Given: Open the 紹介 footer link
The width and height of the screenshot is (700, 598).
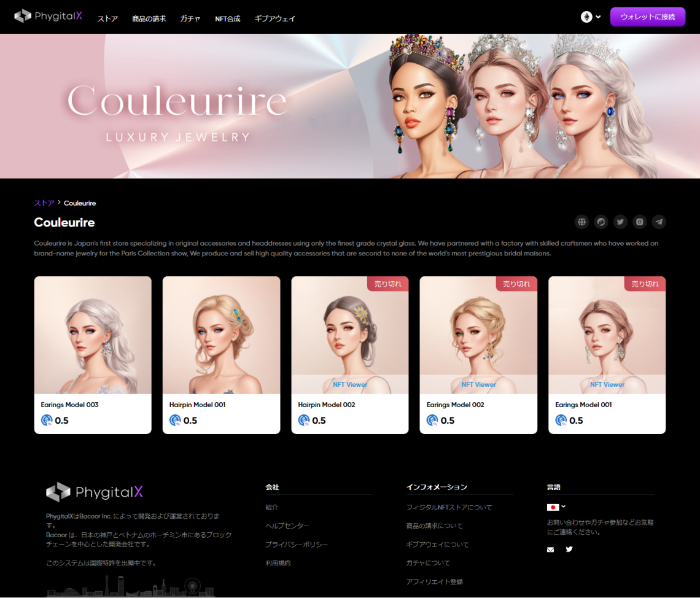Looking at the screenshot, I should click(272, 507).
